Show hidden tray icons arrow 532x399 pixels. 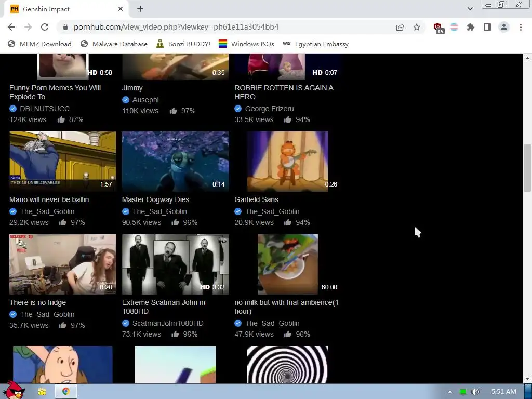(x=450, y=392)
